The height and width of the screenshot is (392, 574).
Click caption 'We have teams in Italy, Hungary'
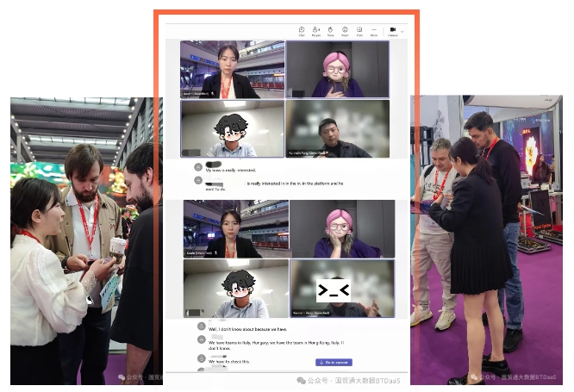[x=276, y=345]
